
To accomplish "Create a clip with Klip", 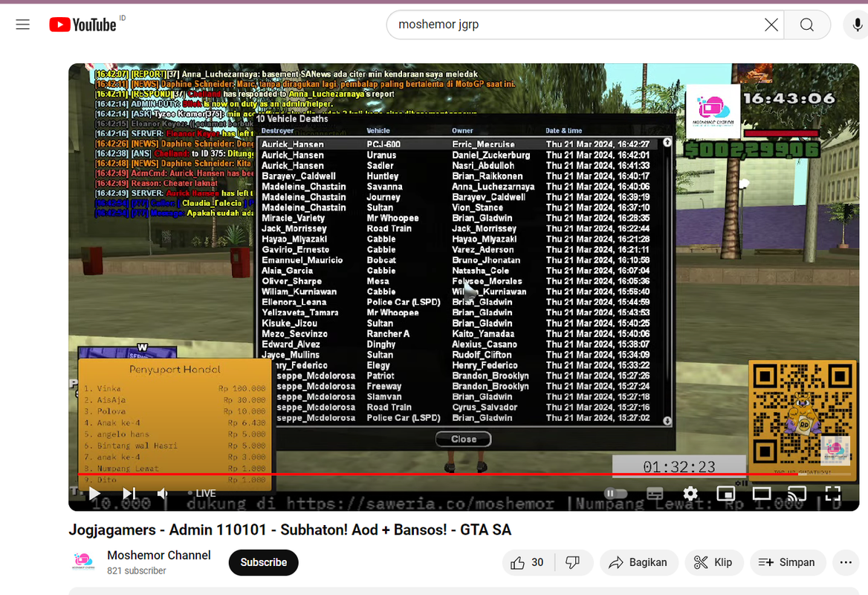I will [713, 562].
